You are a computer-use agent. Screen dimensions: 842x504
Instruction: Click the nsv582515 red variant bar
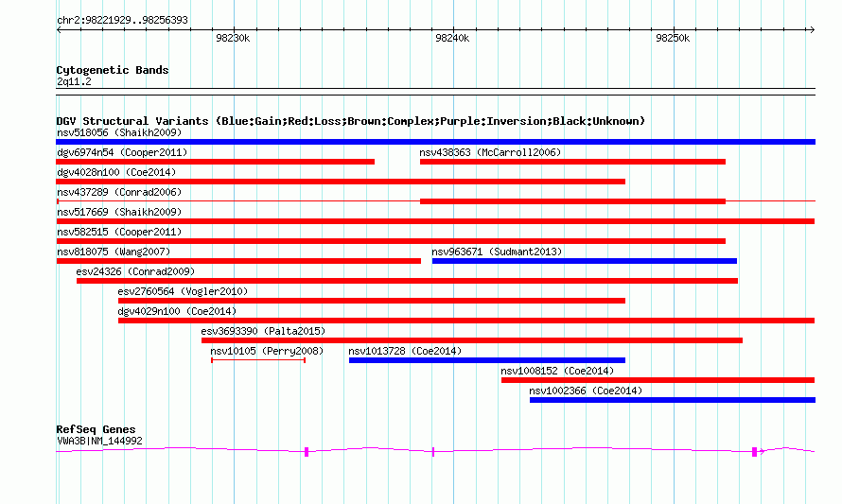(x=391, y=241)
